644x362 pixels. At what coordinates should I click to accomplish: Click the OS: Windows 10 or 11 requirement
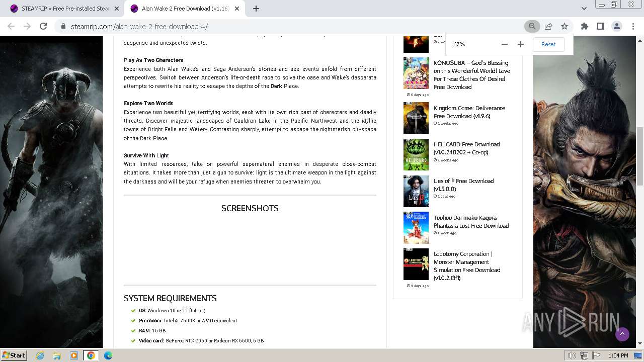pos(172,311)
